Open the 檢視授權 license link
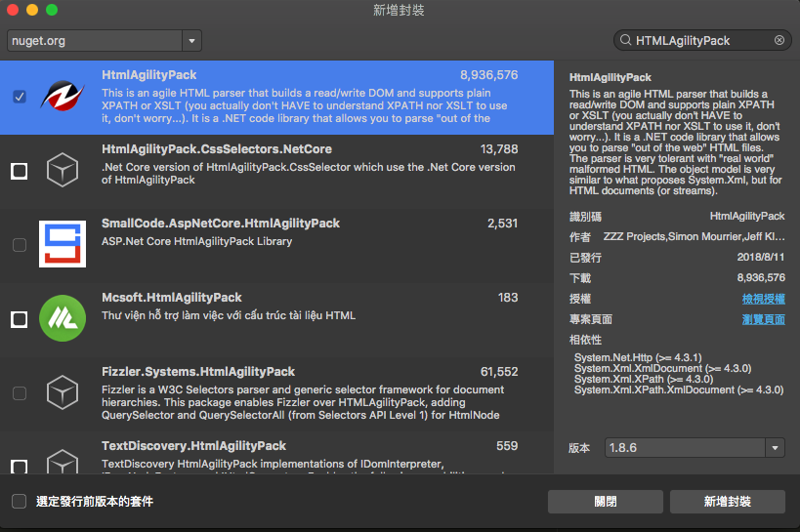This screenshot has width=800, height=532. (x=763, y=299)
